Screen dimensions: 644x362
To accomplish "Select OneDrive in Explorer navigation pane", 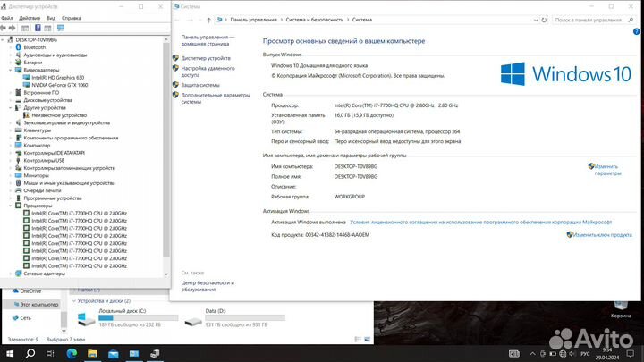I will [30, 291].
